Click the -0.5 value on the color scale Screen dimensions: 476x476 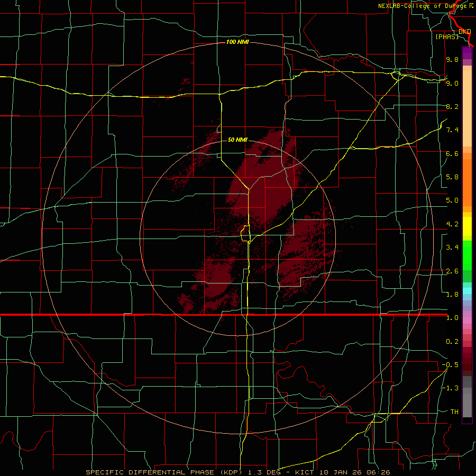pos(450,365)
